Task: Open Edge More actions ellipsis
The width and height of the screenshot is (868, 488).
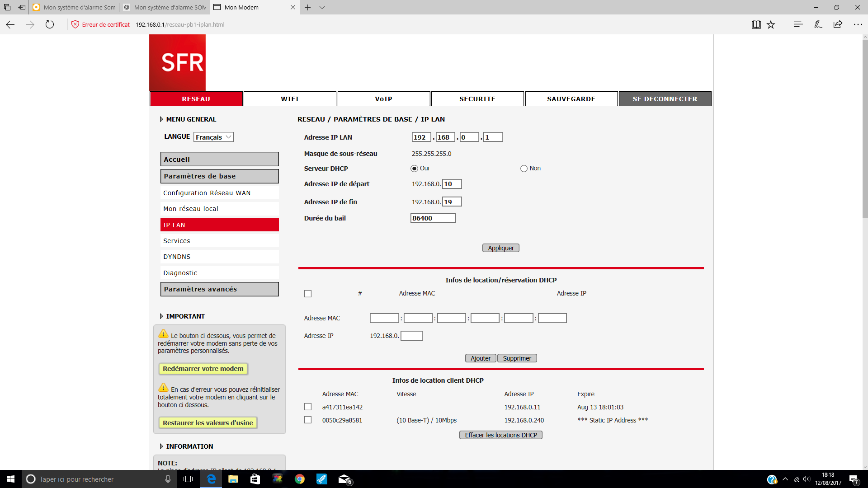Action: [858, 24]
